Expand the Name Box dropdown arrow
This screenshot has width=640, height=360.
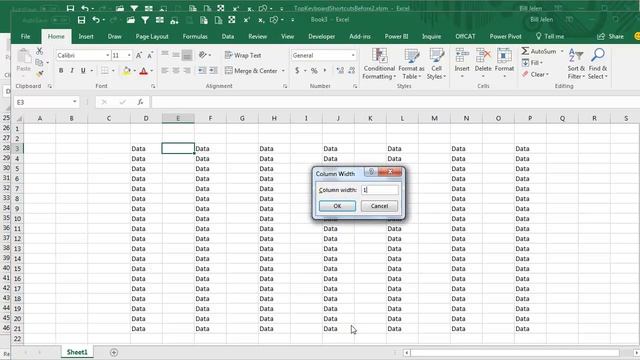click(75, 102)
